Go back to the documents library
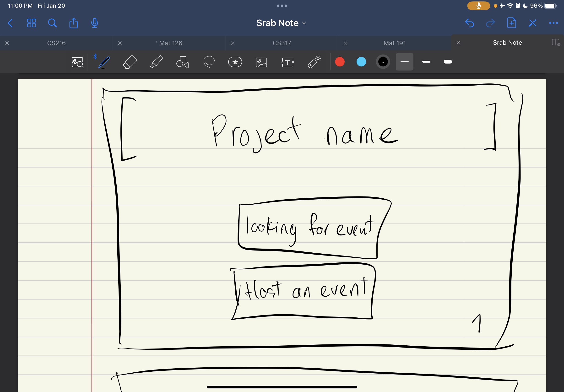The height and width of the screenshot is (392, 564). pyautogui.click(x=10, y=23)
